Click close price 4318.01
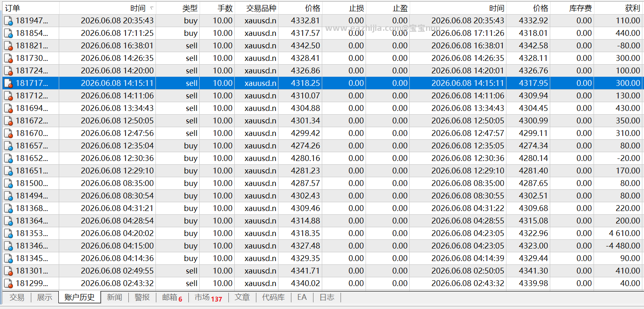 click(x=534, y=33)
